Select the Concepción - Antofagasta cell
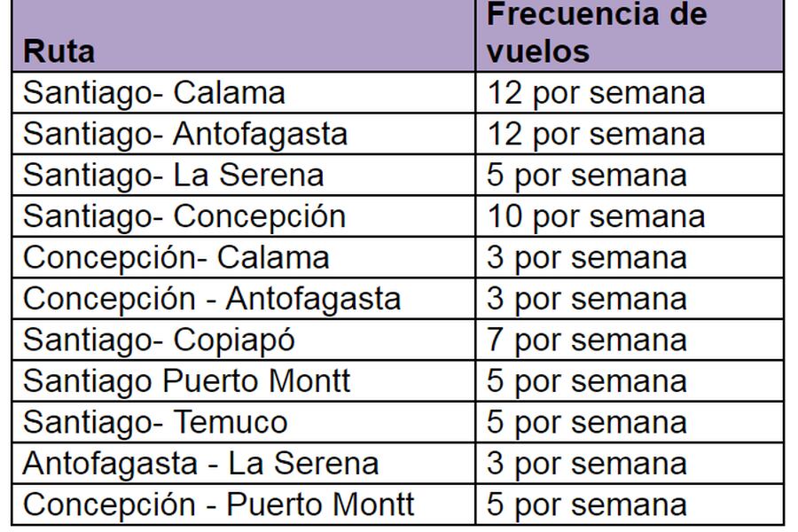The image size is (798, 532). 243,299
